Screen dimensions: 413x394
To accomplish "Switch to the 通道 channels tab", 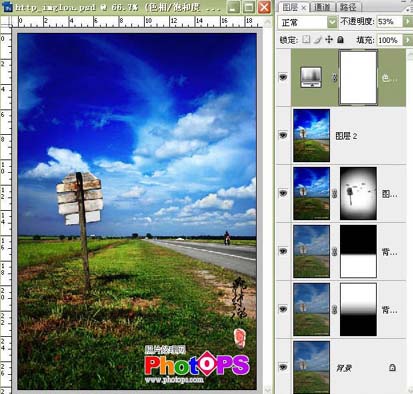I will [322, 7].
